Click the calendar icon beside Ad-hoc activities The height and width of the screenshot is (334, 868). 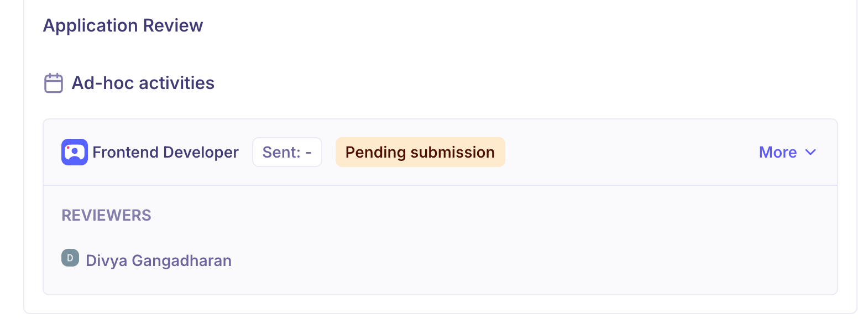(x=54, y=83)
